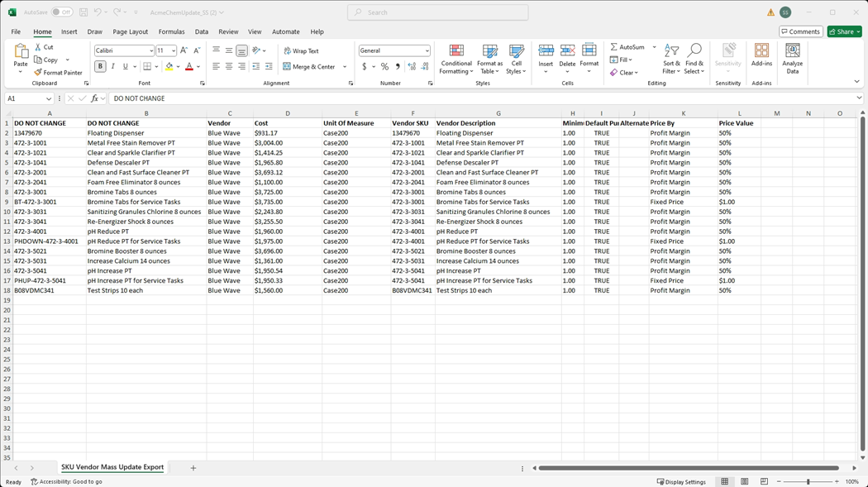868x487 pixels.
Task: Click Decrease Decimal icon
Action: point(425,66)
